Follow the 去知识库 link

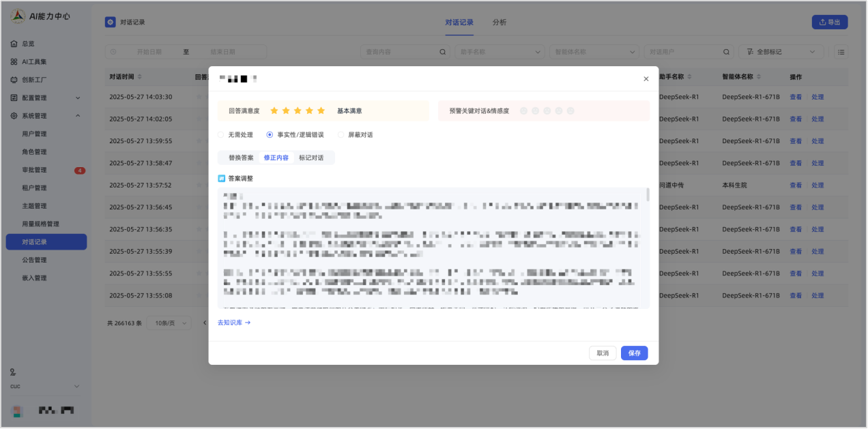tap(234, 323)
